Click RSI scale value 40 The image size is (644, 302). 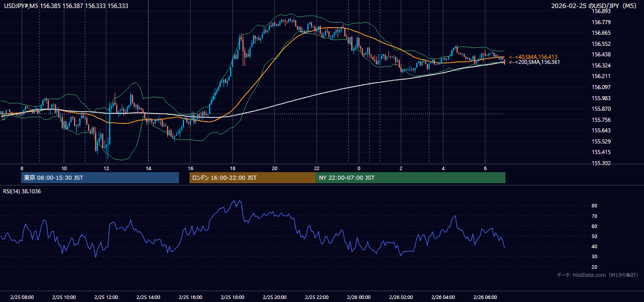point(595,246)
